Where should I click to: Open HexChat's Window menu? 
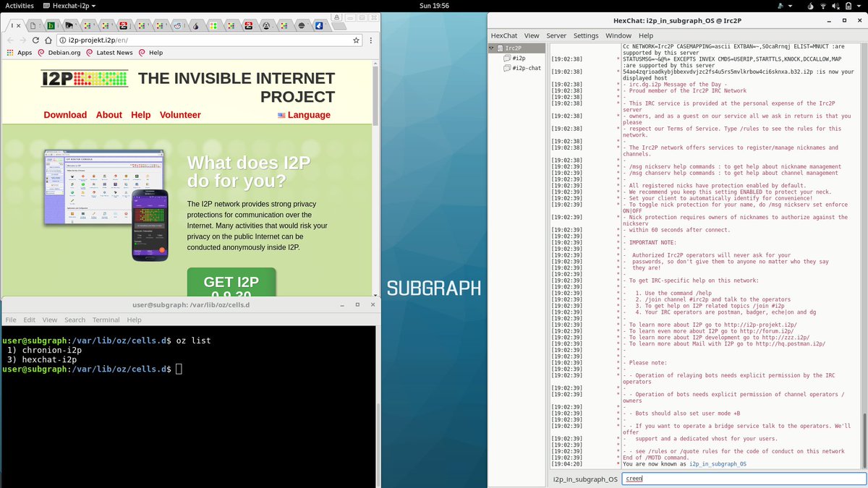[618, 35]
